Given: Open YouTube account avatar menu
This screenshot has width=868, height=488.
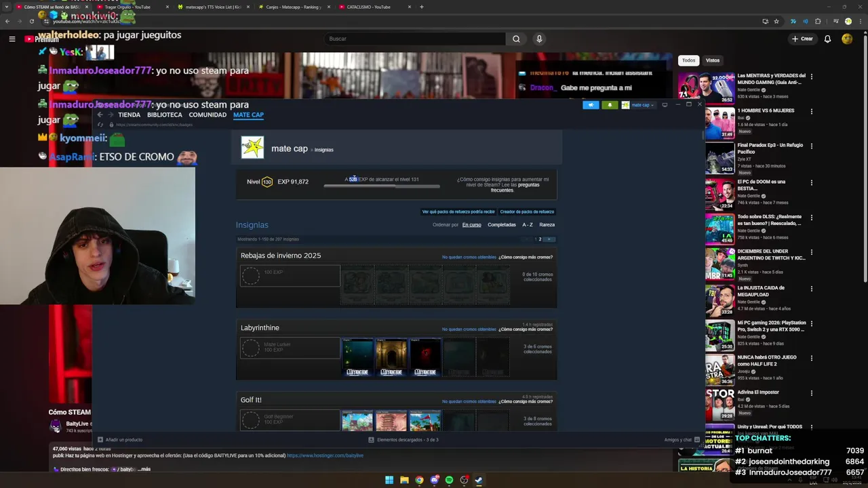Looking at the screenshot, I should click(x=847, y=39).
